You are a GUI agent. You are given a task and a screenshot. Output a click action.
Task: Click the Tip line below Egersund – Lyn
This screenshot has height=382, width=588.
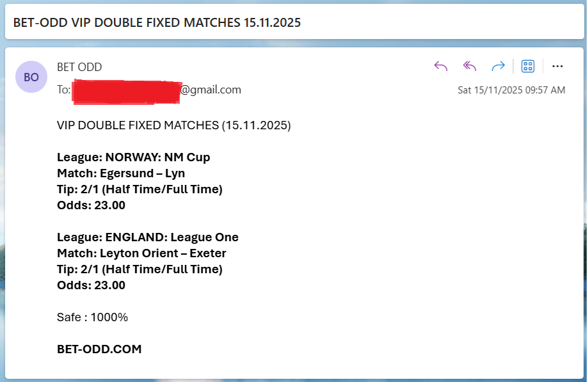139,189
